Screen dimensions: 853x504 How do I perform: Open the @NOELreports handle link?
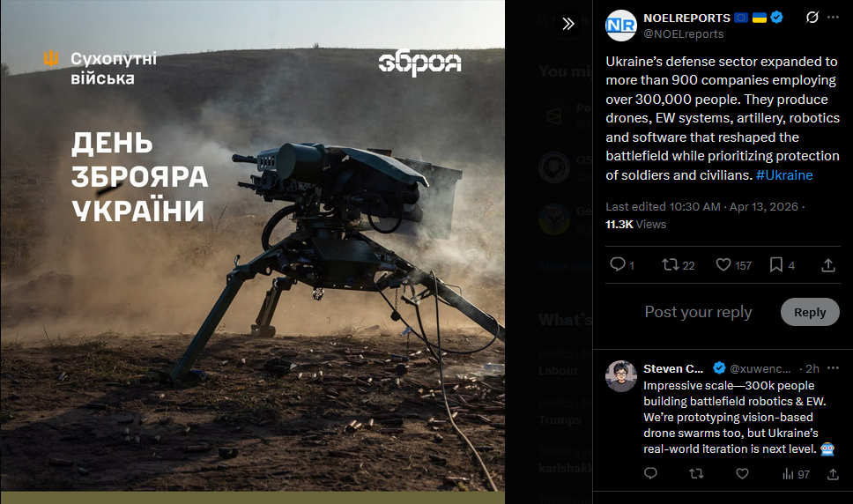683,33
